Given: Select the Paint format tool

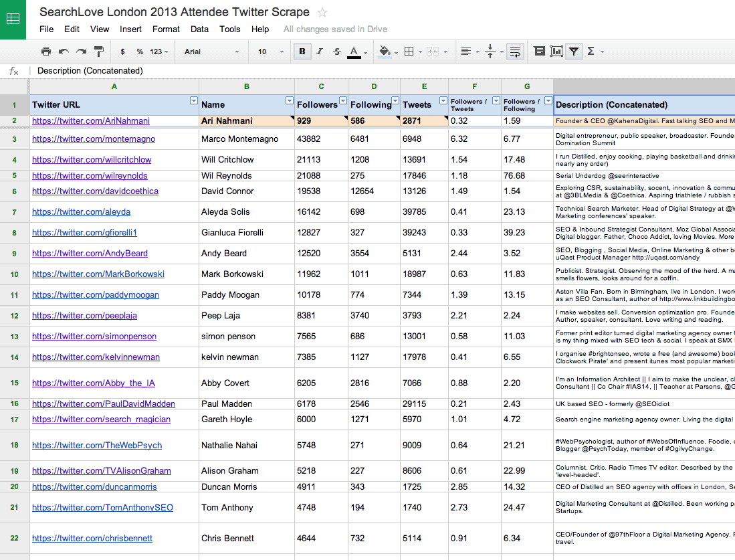Looking at the screenshot, I should point(99,52).
